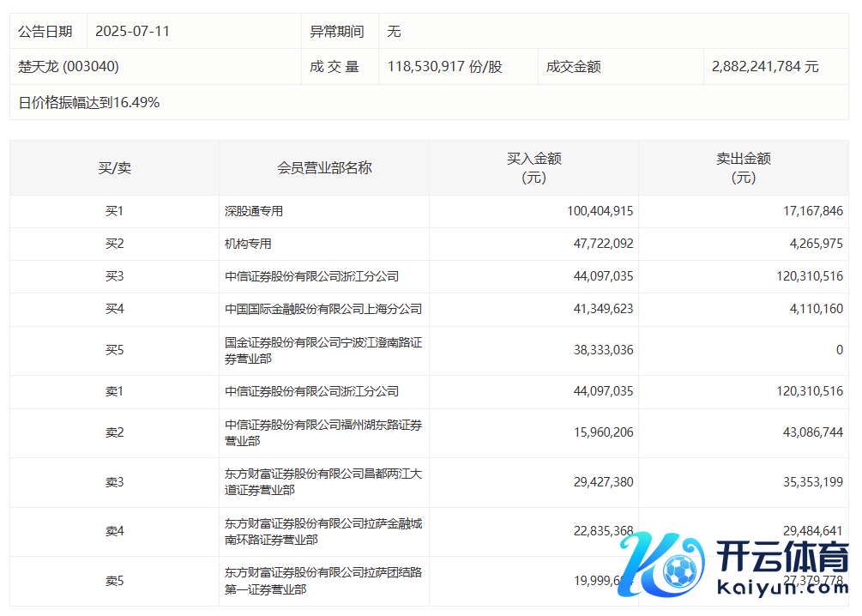Click the 卖1 row label cell
862x616 pixels.
[x=114, y=391]
